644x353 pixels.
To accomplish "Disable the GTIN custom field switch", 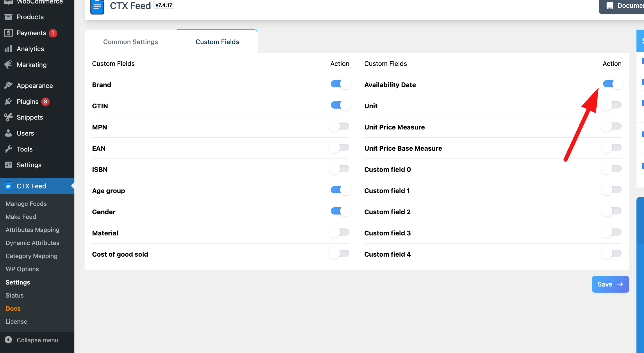I will 340,105.
